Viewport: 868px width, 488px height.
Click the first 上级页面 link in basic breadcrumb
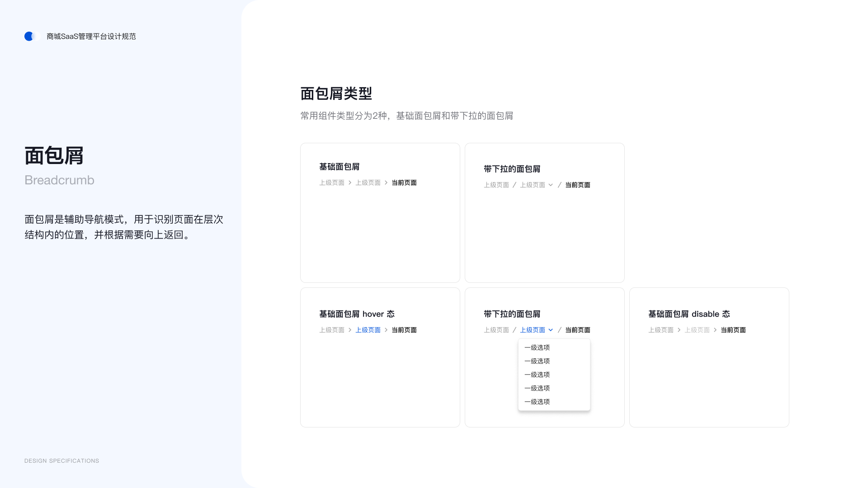coord(332,183)
